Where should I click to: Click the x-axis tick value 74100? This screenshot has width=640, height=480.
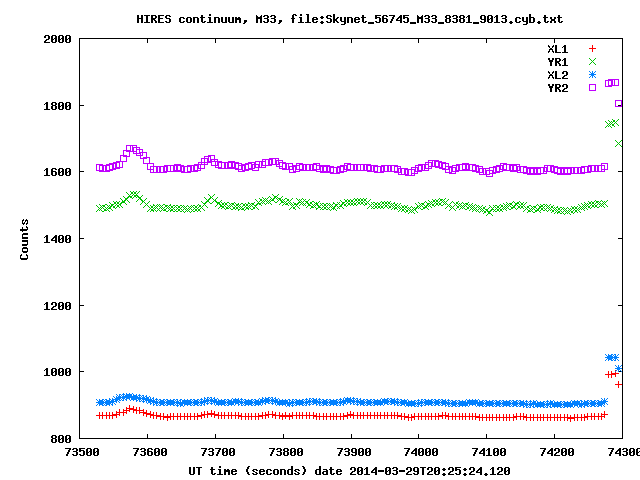coord(489,452)
